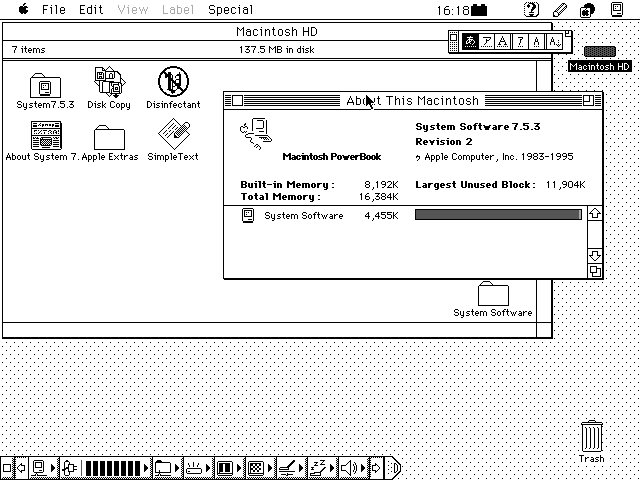Open the sound volume speaker module
The image size is (640, 480).
(353, 468)
